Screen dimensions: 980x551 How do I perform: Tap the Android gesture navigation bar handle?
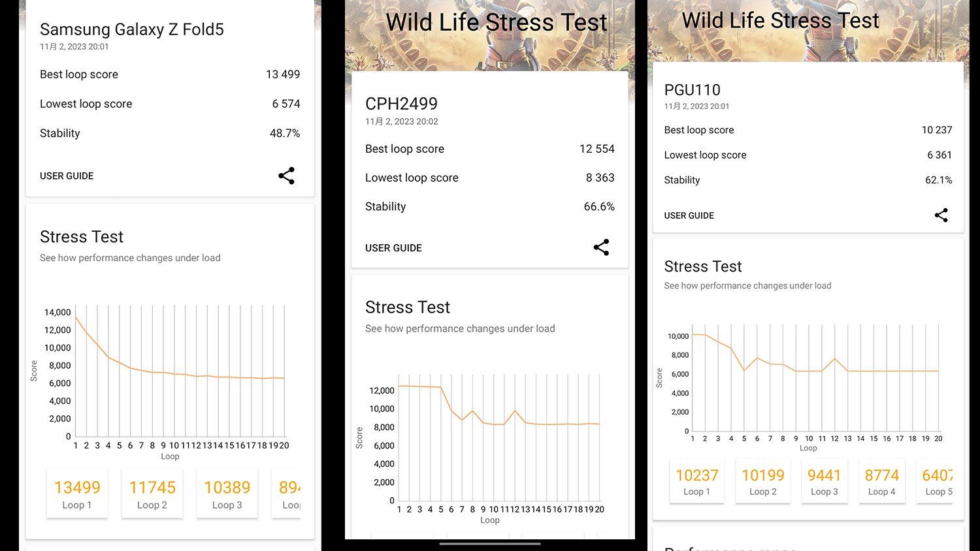[x=490, y=543]
